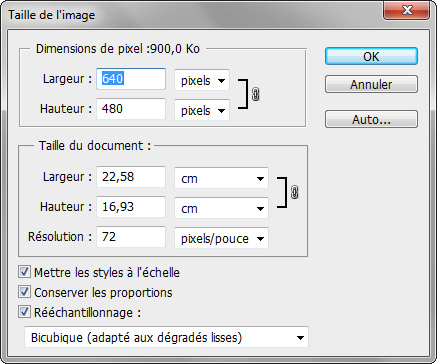Click the document size chain link icon

[x=294, y=192]
